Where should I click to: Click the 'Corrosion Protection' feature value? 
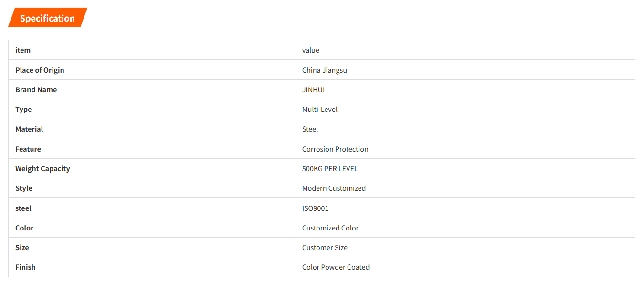pyautogui.click(x=335, y=149)
